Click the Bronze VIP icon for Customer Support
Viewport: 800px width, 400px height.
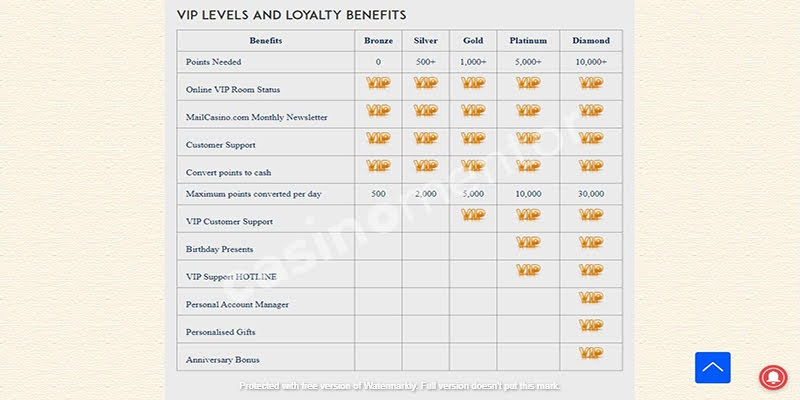(x=378, y=138)
